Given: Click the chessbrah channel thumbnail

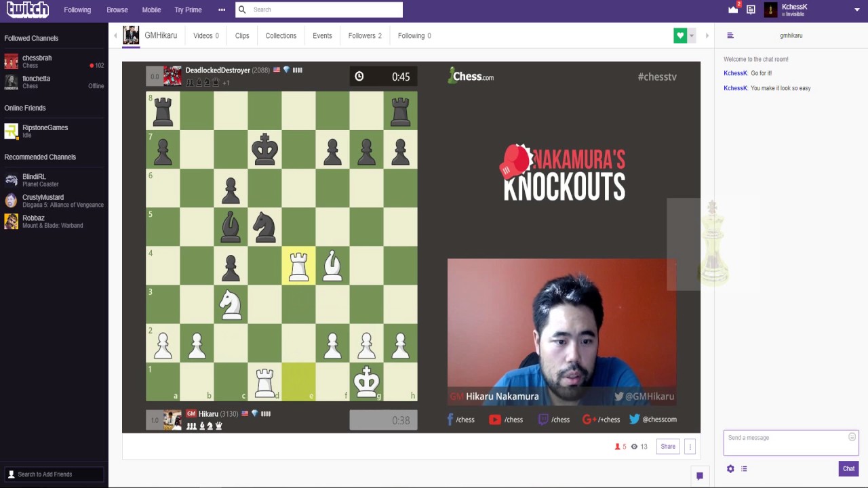Looking at the screenshot, I should 11,62.
